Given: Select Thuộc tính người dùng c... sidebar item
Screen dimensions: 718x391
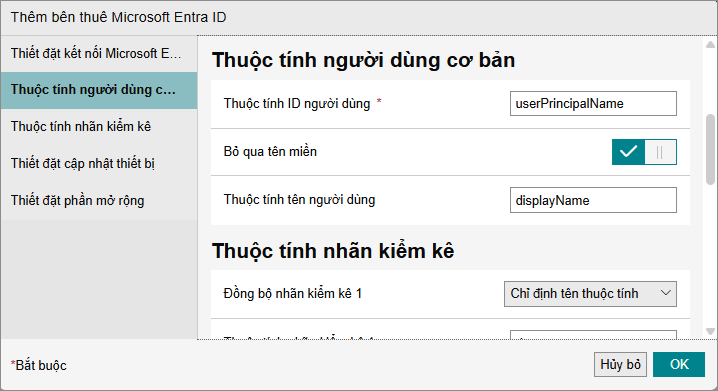Looking at the screenshot, I should (99, 90).
